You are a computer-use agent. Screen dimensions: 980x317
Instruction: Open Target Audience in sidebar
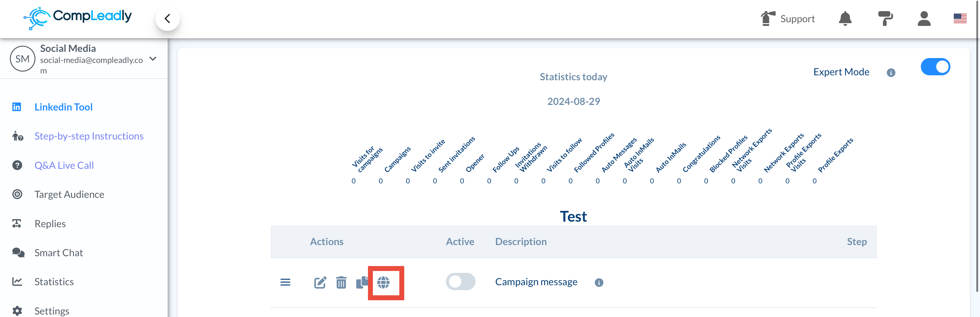[x=69, y=194]
